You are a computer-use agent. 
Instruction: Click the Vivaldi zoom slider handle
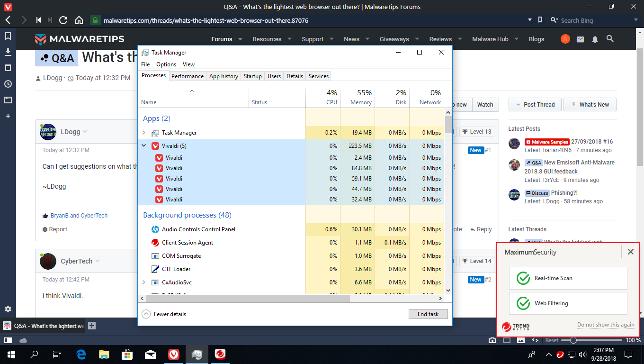[573, 340]
